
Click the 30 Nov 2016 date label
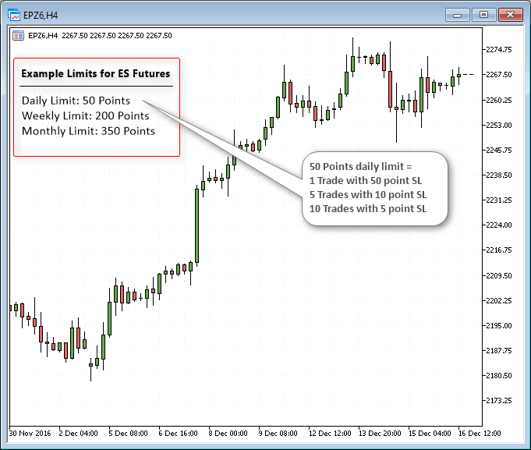coord(30,433)
